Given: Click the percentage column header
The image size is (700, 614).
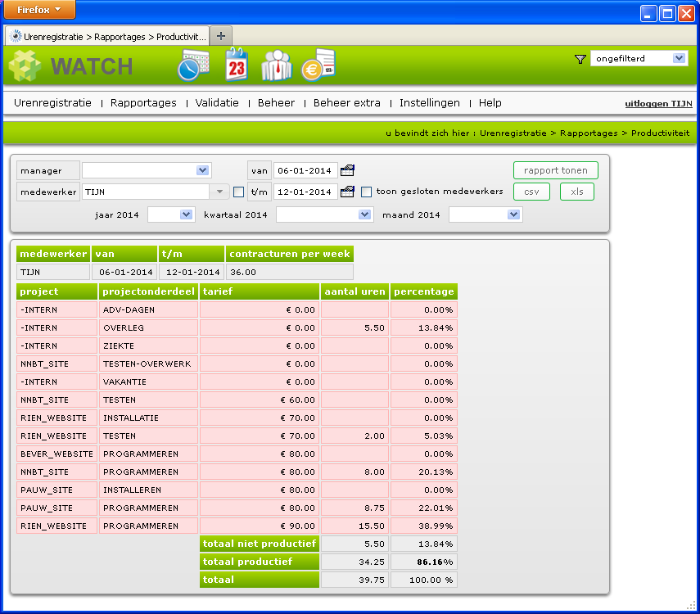Looking at the screenshot, I should click(x=423, y=291).
